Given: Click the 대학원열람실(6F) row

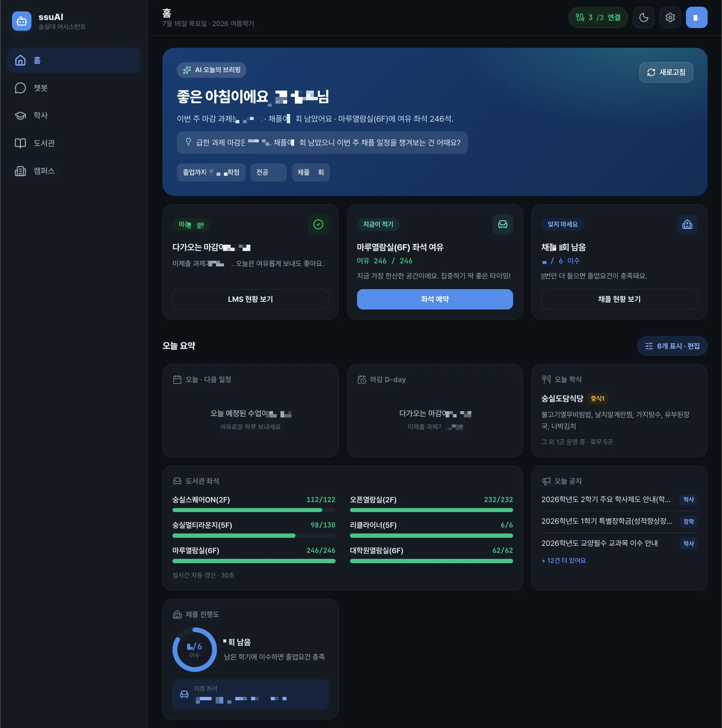Looking at the screenshot, I should coord(431,555).
